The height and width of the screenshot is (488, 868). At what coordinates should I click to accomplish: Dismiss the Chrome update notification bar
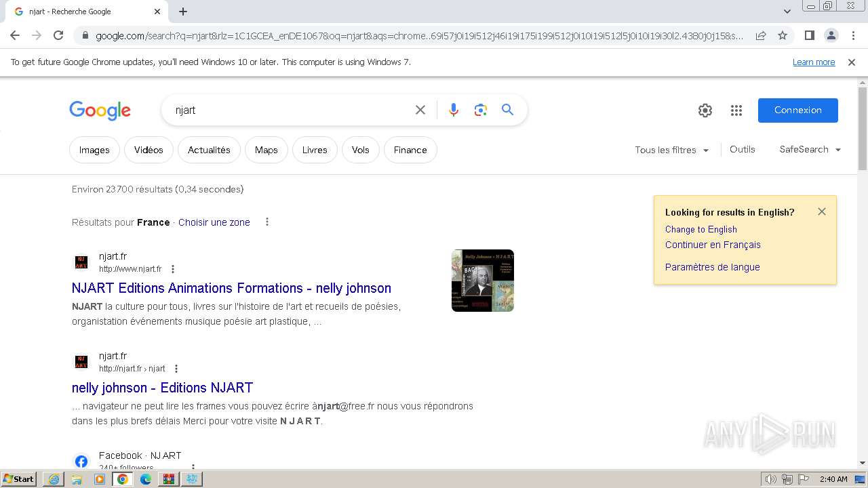pos(852,62)
